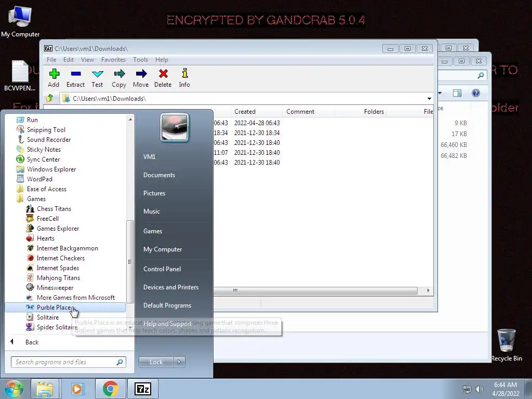Screen dimensions: 532x399
Task: Click the user account picture
Action: coord(175,127)
